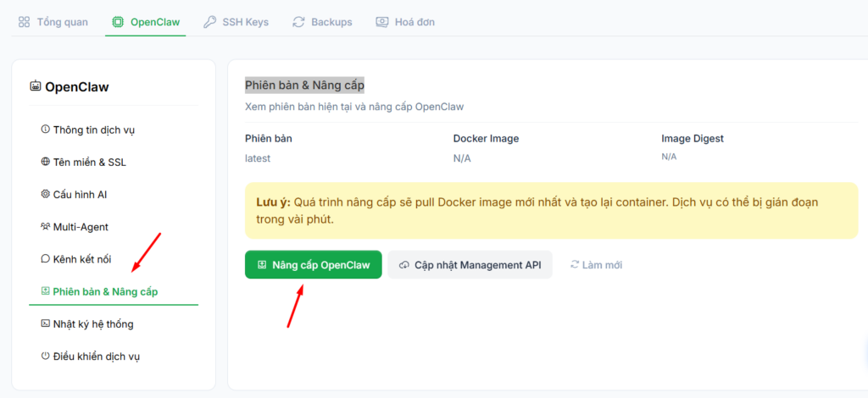Click Cập nhật Management API button
The height and width of the screenshot is (398, 868).
click(470, 265)
